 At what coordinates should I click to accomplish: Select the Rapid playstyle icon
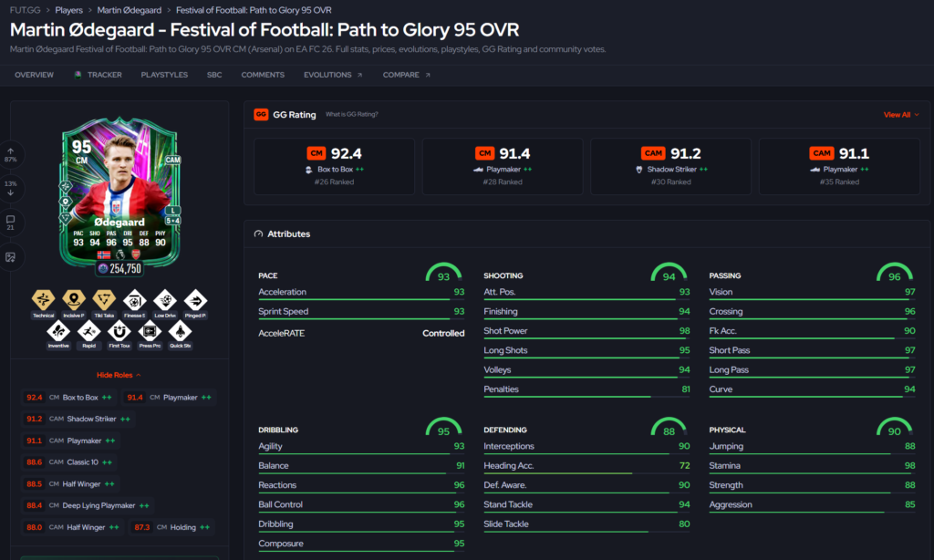[x=88, y=334]
